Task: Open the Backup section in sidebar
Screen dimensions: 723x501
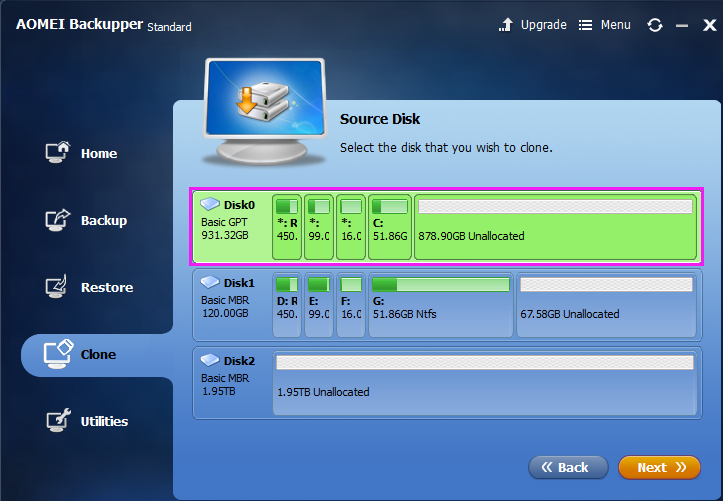Action: pyautogui.click(x=86, y=220)
